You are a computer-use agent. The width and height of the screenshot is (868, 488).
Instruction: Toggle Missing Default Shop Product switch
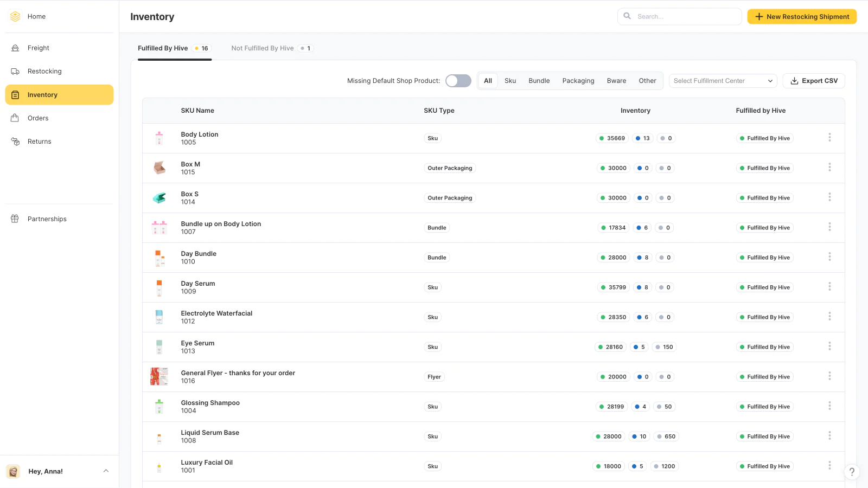tap(458, 81)
